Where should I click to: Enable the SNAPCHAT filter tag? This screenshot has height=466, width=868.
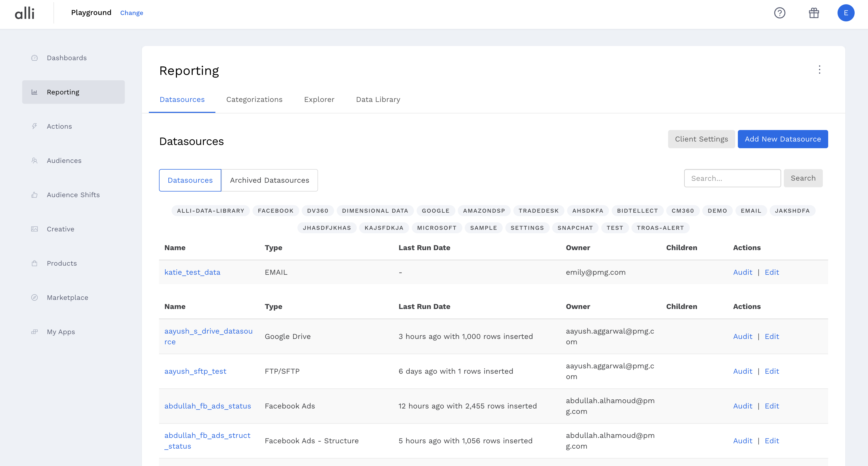click(575, 228)
